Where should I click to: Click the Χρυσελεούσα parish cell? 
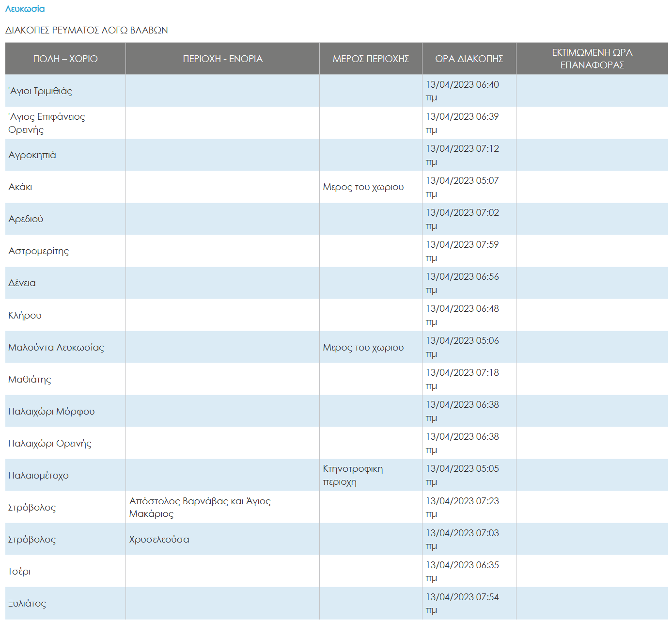pyautogui.click(x=223, y=539)
